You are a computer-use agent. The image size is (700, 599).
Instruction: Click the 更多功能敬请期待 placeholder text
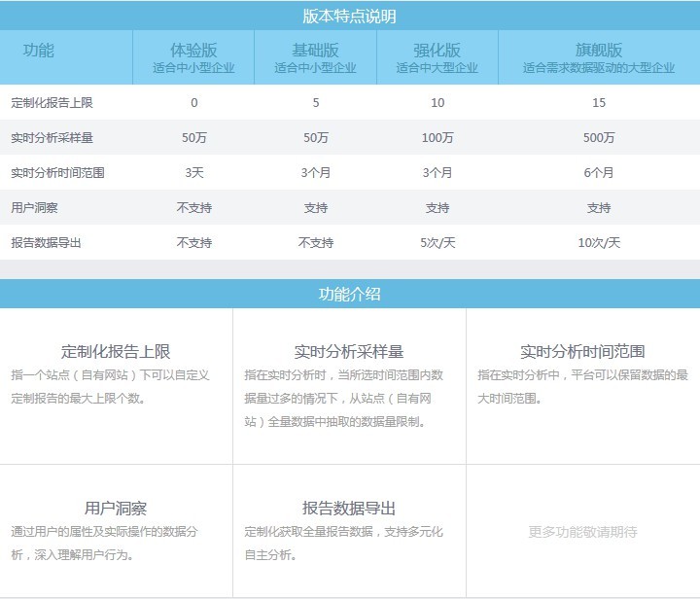pos(582,532)
